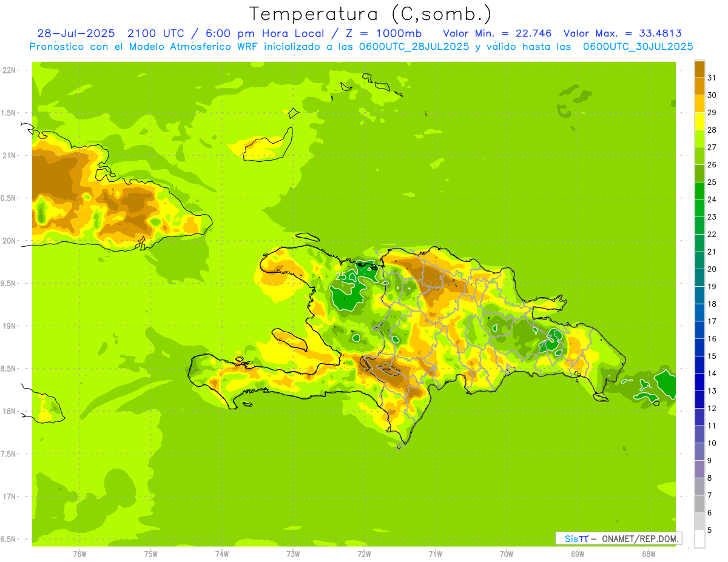
Task: Click the "71W" longitude axis label
Action: pos(435,554)
